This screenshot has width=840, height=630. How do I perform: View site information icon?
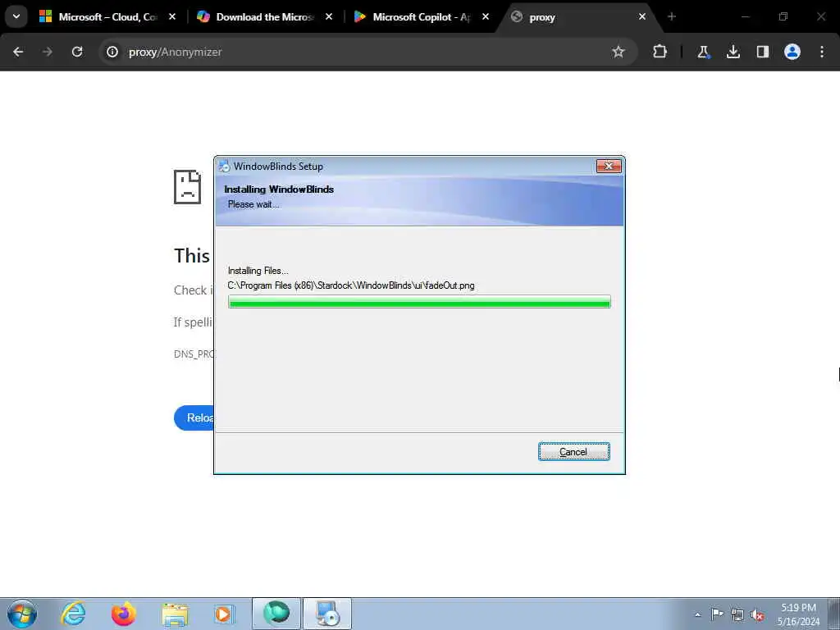(x=112, y=52)
